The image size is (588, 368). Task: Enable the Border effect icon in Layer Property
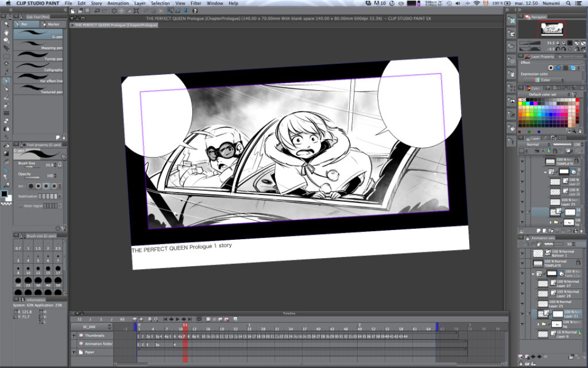coord(551,68)
